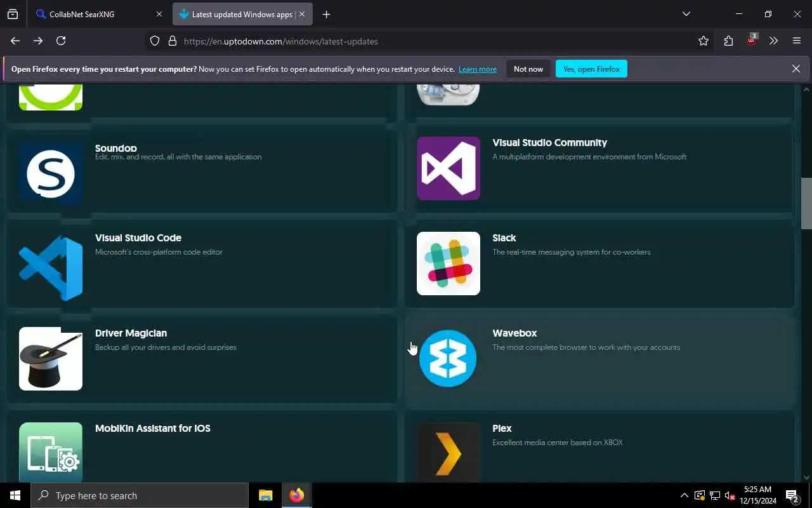
Task: Open the uBlock Origin extension icon
Action: click(752, 40)
